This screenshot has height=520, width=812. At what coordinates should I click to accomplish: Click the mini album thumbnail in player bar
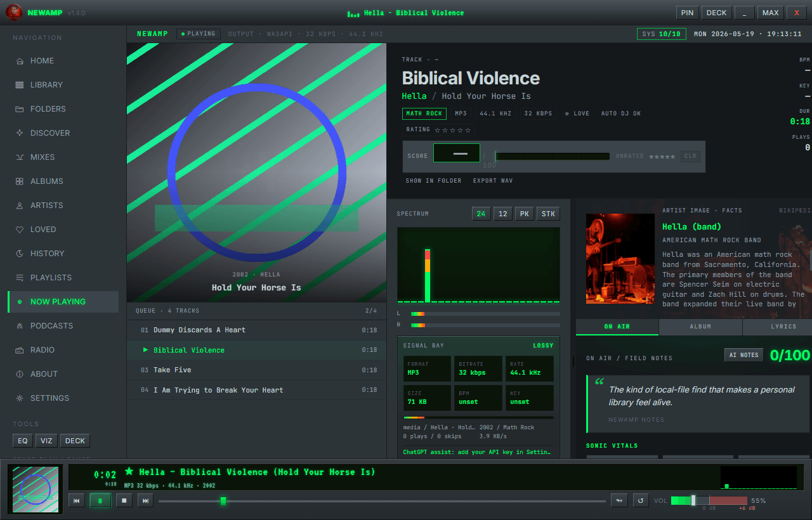coord(36,490)
